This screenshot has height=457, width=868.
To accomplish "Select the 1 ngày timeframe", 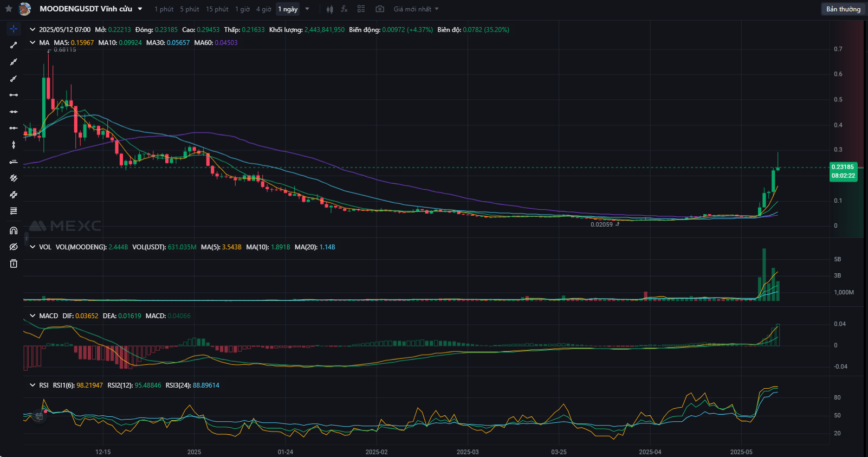I will [288, 9].
